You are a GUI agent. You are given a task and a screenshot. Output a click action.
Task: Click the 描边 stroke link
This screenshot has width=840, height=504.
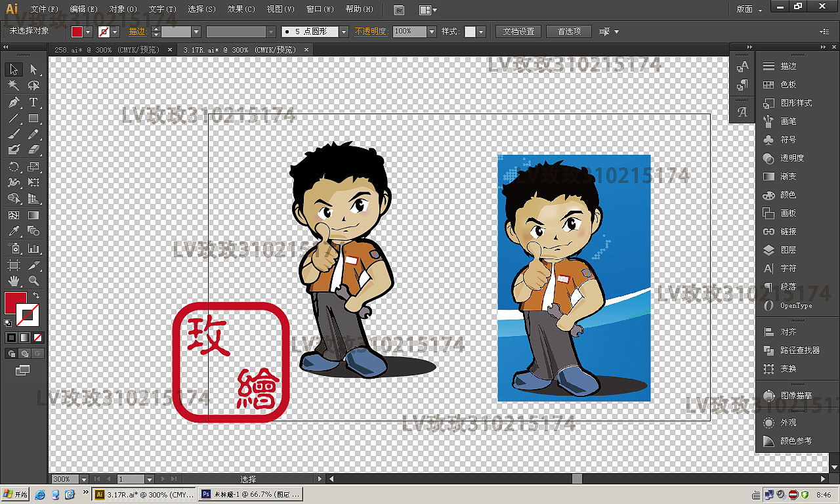click(137, 31)
